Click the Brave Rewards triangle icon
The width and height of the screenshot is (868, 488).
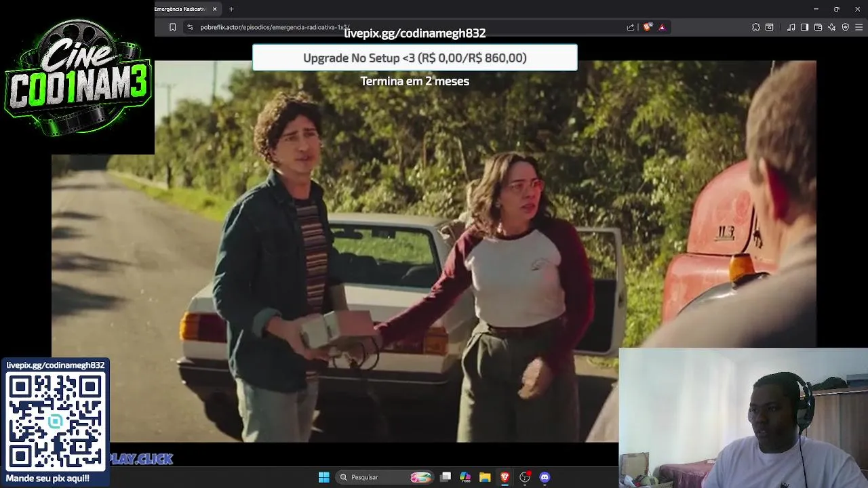[x=662, y=27]
